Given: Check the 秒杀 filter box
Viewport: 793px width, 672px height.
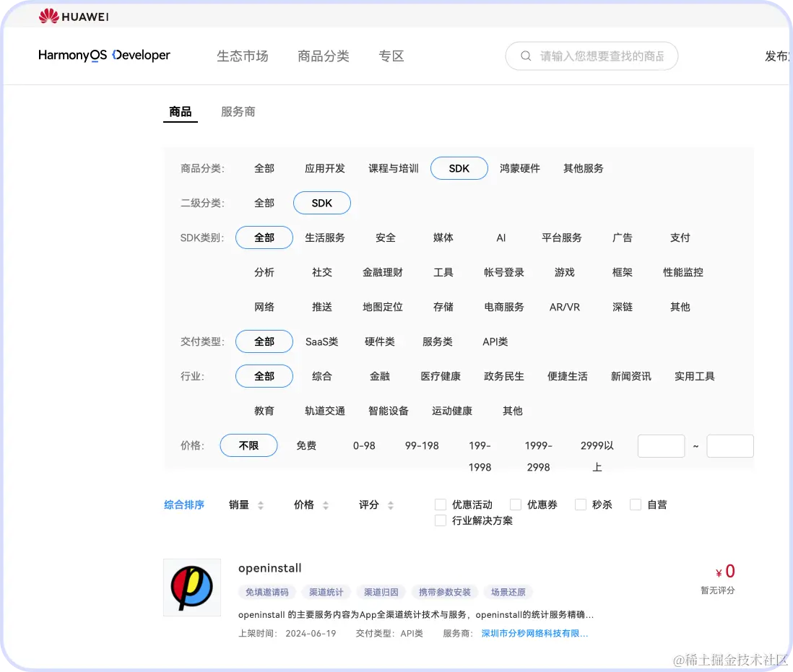Looking at the screenshot, I should pos(581,505).
